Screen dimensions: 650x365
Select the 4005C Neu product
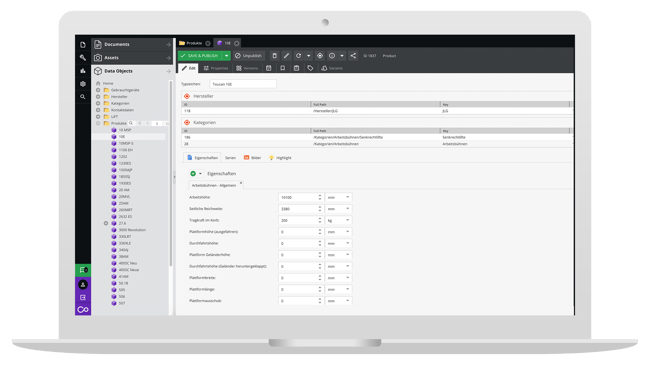pos(128,263)
